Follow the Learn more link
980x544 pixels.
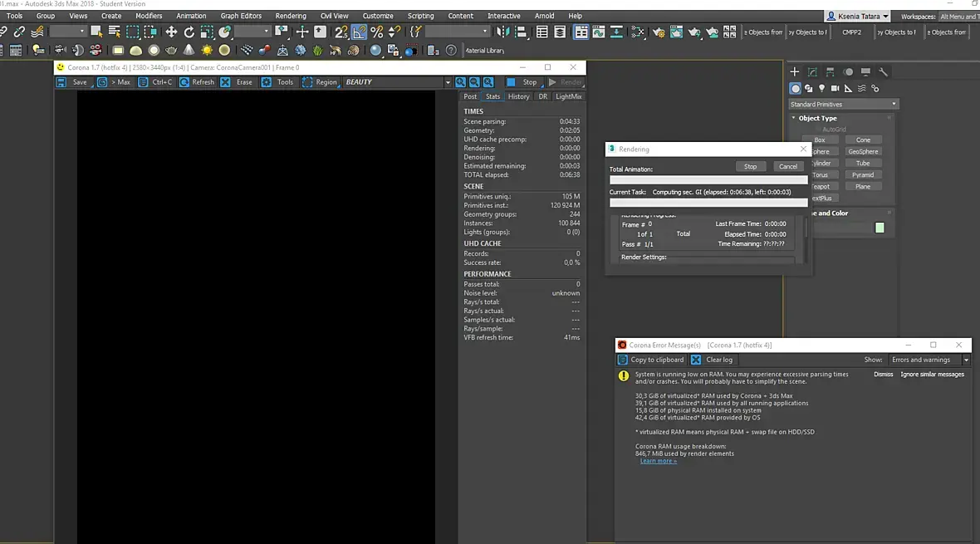tap(658, 461)
